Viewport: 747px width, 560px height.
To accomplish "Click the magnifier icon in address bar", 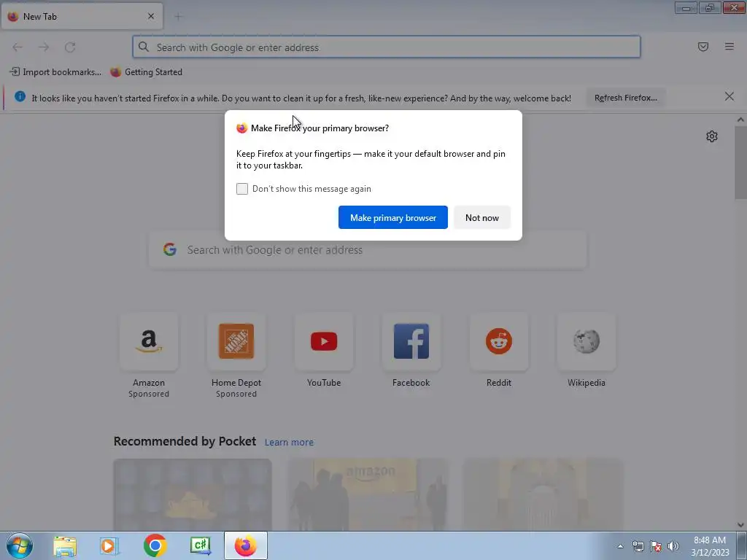I will [144, 47].
